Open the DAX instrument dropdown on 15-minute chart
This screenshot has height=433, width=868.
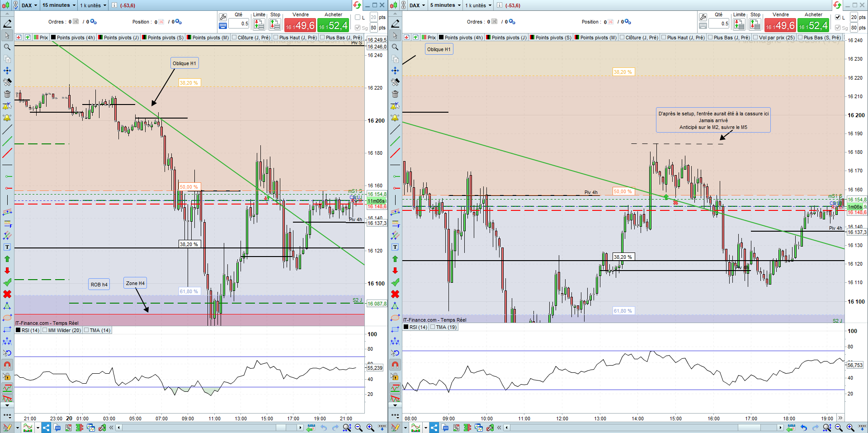tap(30, 5)
